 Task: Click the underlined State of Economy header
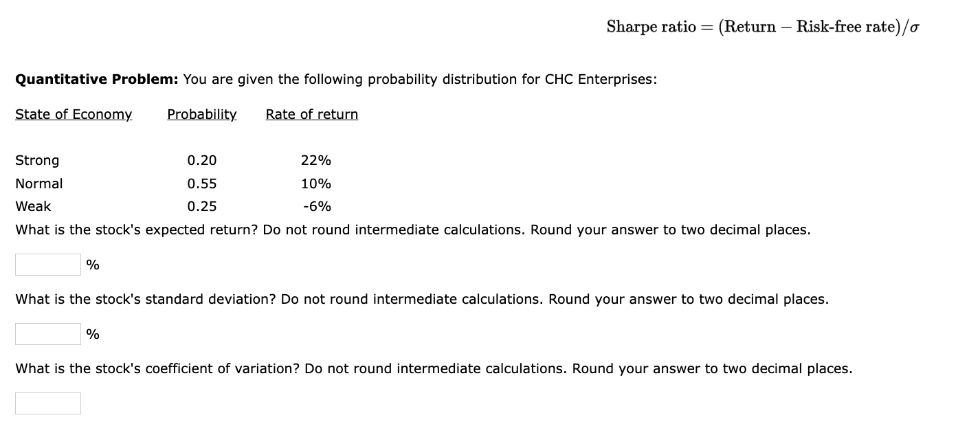tap(74, 114)
